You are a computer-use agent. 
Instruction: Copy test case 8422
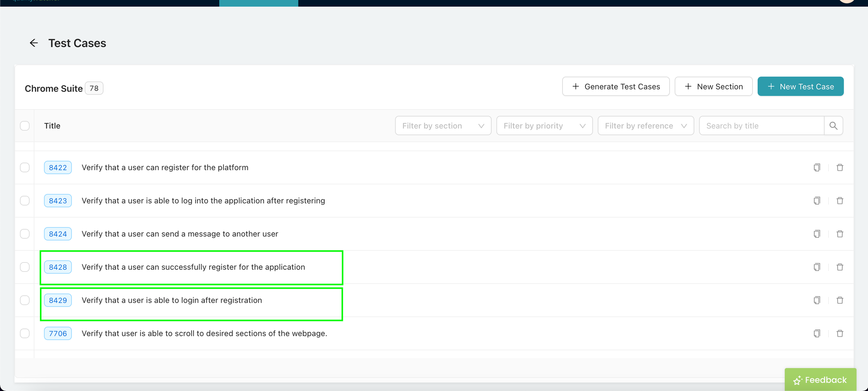[x=817, y=167]
